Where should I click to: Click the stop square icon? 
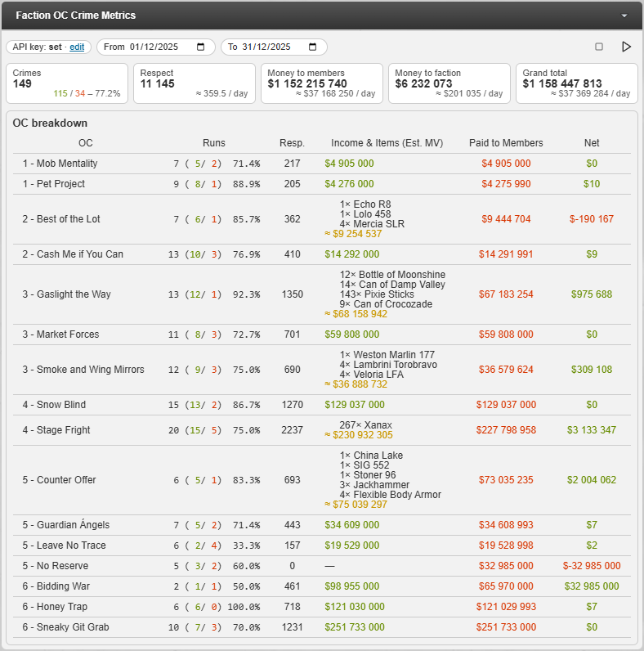tap(599, 47)
